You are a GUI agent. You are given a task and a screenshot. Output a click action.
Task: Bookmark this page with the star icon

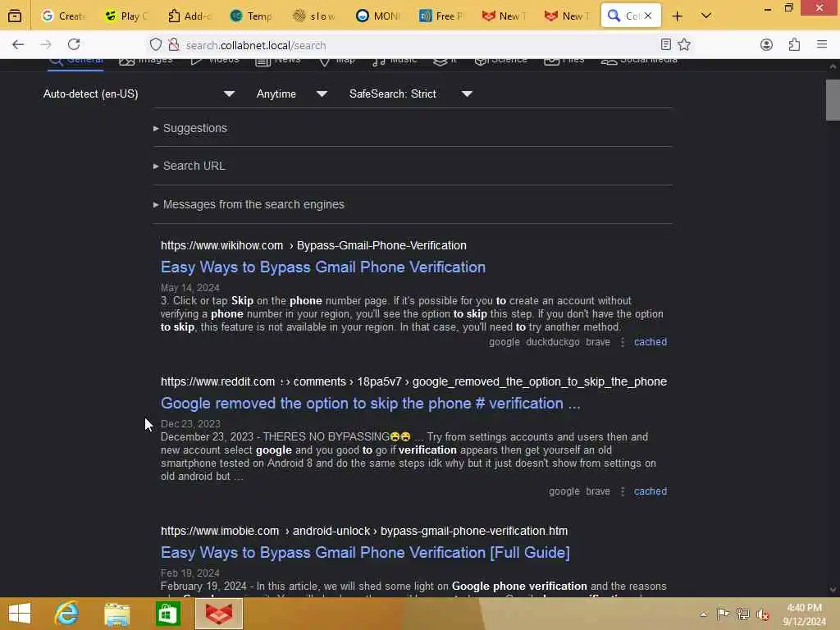tap(684, 44)
